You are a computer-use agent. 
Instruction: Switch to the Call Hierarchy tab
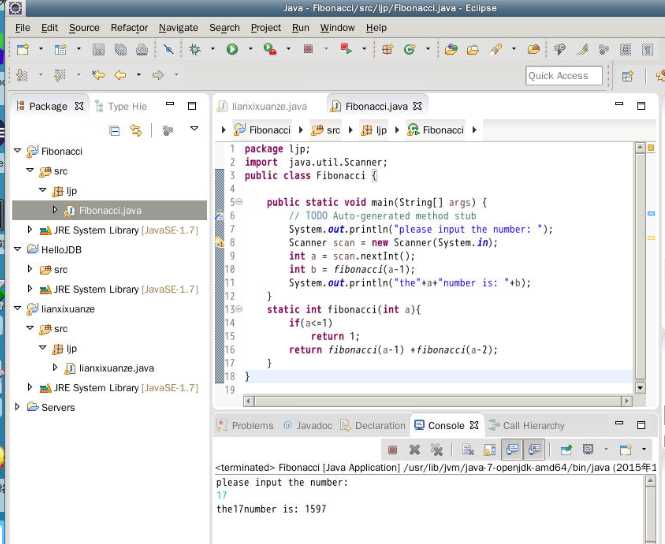click(527, 425)
